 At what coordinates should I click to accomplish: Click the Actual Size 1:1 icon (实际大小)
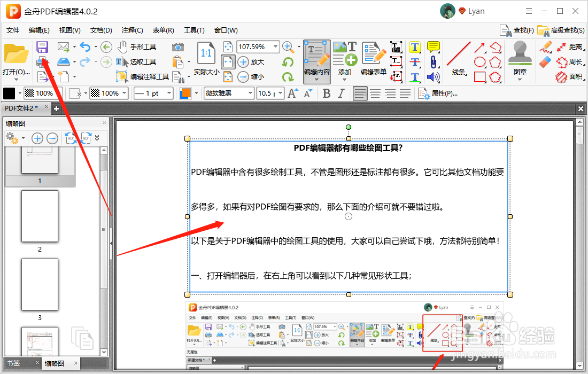(206, 58)
